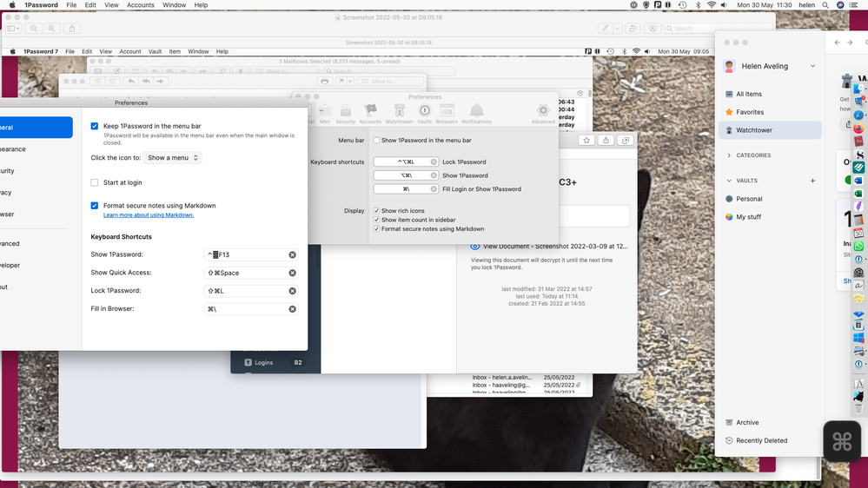
Task: Select Favorites in the sidebar
Action: point(749,112)
